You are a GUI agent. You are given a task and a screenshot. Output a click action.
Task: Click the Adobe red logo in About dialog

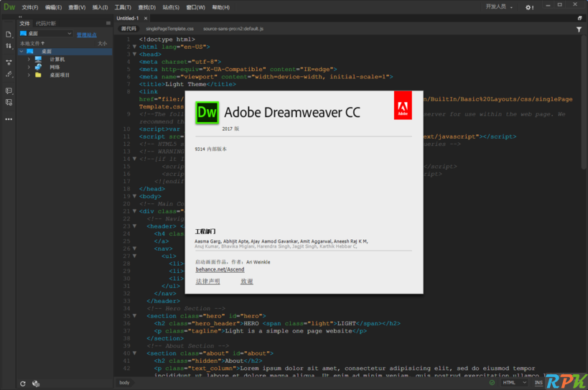pos(403,106)
